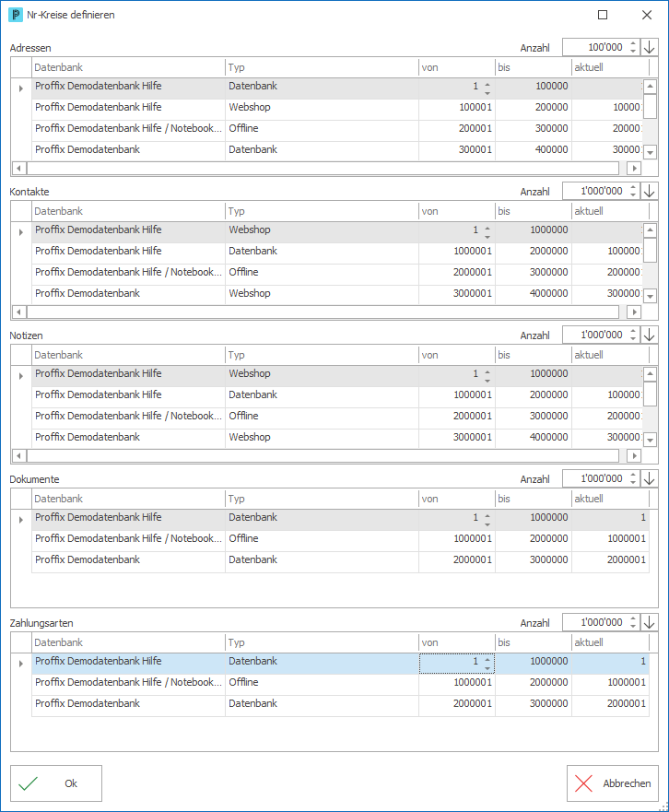Click the down-arrow button beside Adressen Anzahl
Viewport: 669px width, 812px height.
[x=650, y=47]
